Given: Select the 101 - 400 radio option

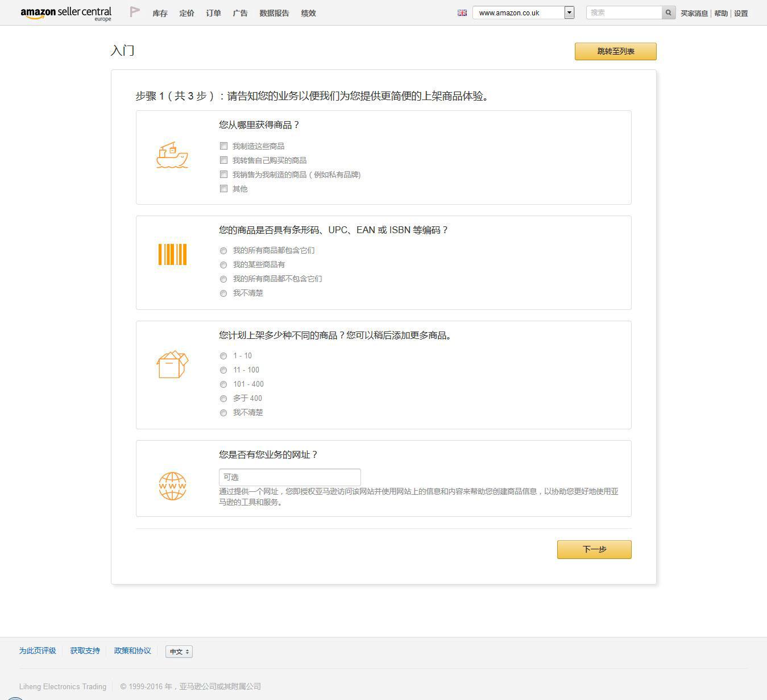Looking at the screenshot, I should click(x=223, y=384).
